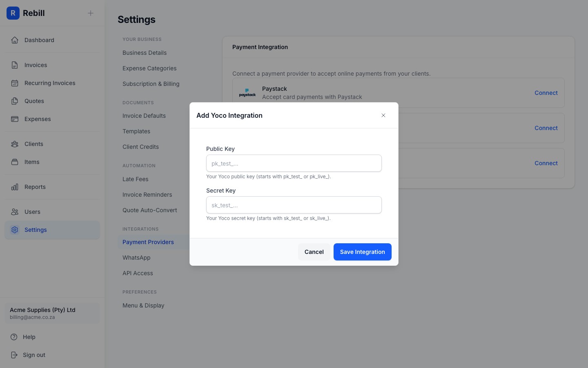The height and width of the screenshot is (368, 588).
Task: Select the Settings gear icon
Action: click(15, 230)
